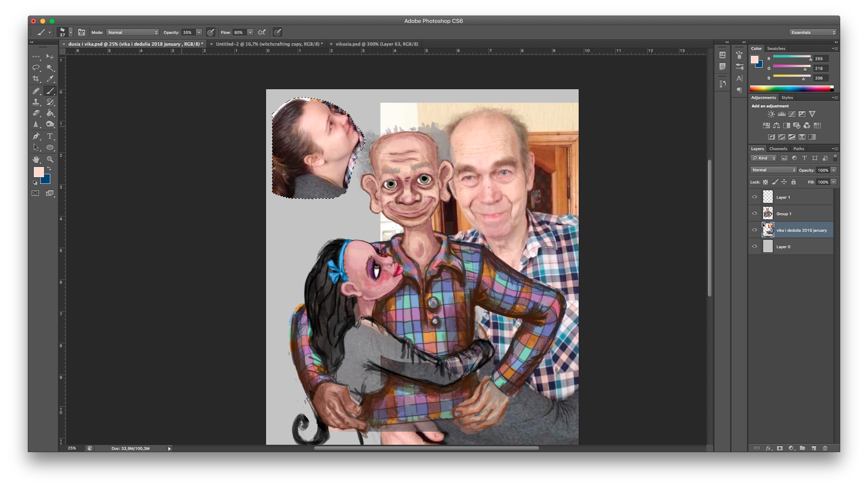Screen dimensions: 868x490
Task: Select the Pen tool
Action: click(x=36, y=136)
